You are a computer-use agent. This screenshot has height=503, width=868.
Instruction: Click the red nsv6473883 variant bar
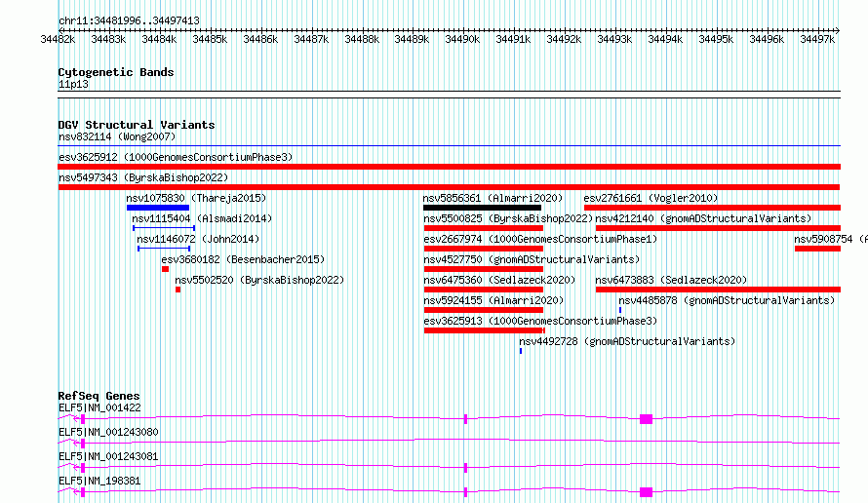[x=718, y=290]
